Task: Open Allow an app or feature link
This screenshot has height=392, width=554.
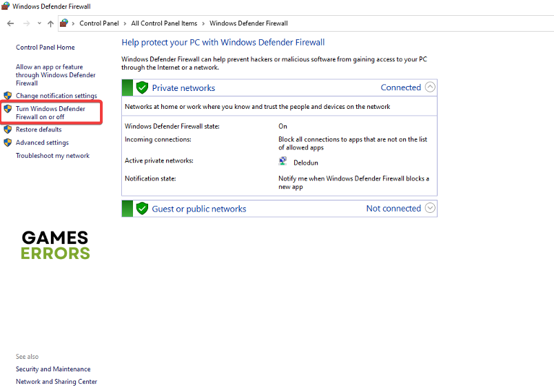Action: coord(56,75)
